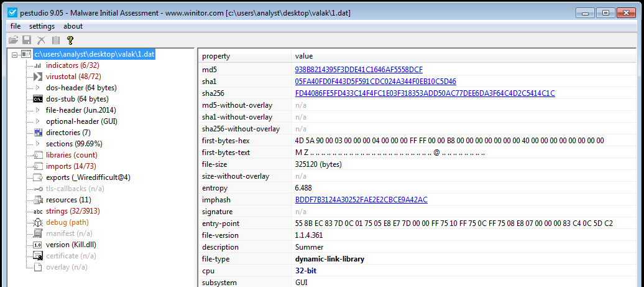Select the virustotal (48/72) icon
This screenshot has width=644, height=287.
click(37, 77)
